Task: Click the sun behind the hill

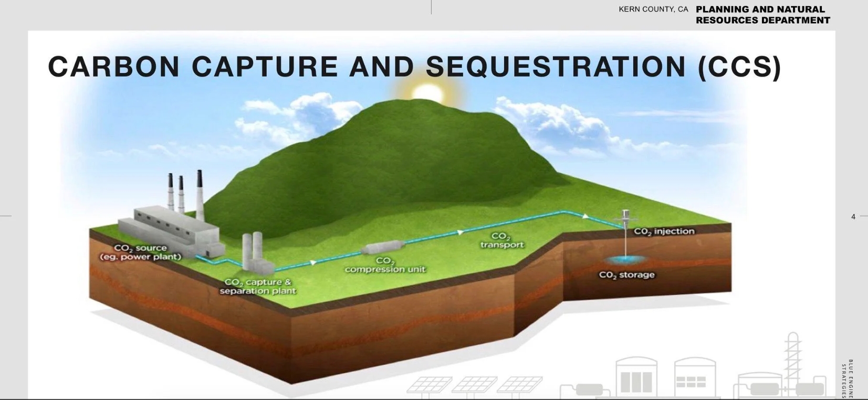Action: [428, 92]
